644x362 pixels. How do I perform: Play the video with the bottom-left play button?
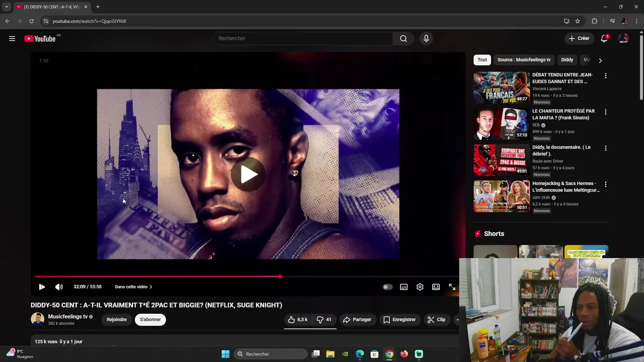42,287
